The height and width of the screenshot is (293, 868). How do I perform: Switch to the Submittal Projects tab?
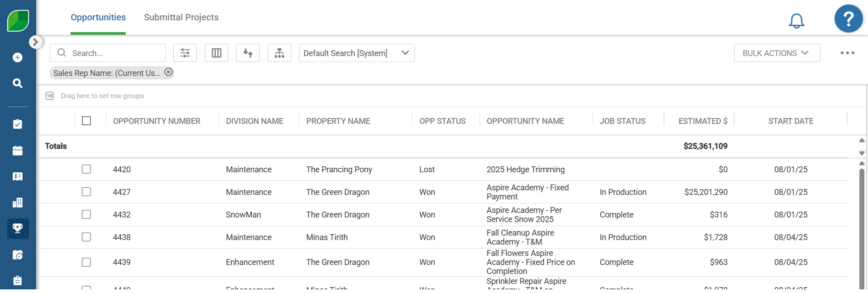(181, 17)
